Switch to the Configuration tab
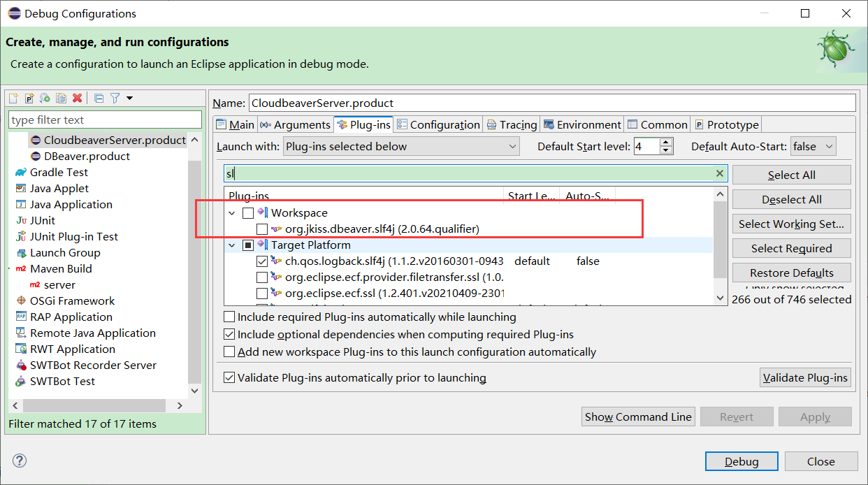This screenshot has width=868, height=485. [438, 124]
